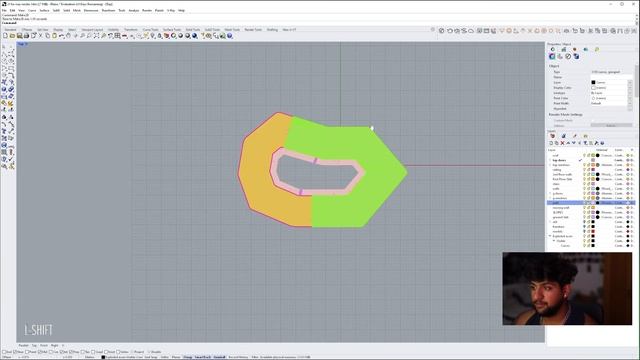Open the Curve menu
The height and width of the screenshot is (360, 640).
(32, 11)
